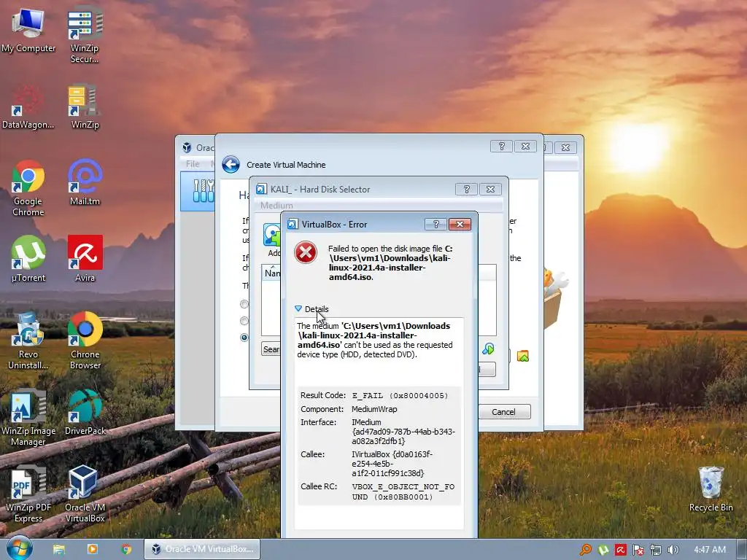Open WinZip Secur... desktop icon
Screen dimensions: 747x560
(x=85, y=34)
